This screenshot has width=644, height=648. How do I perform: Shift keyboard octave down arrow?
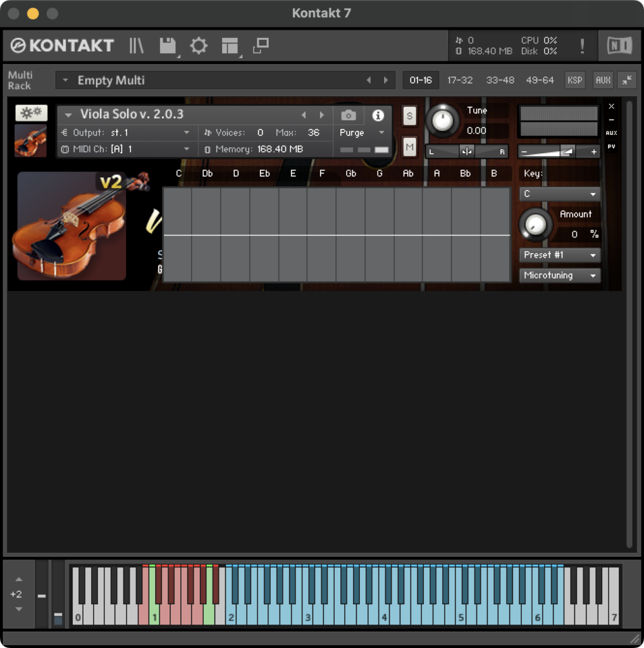coord(18,609)
